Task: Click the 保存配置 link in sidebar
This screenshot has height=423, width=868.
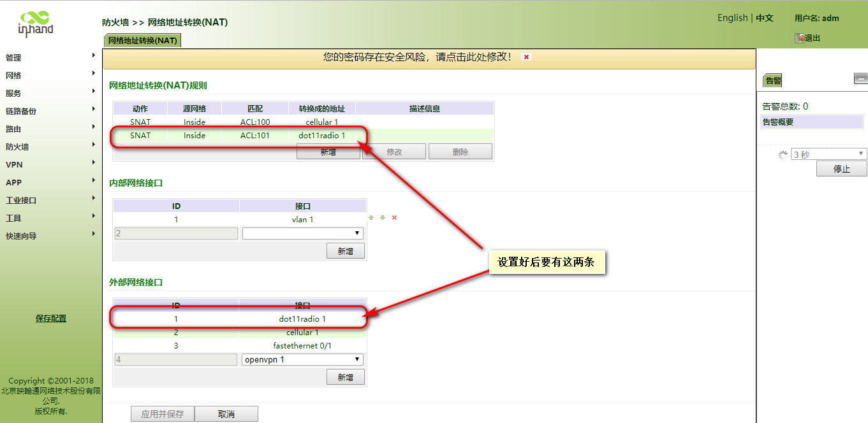Action: coord(51,319)
